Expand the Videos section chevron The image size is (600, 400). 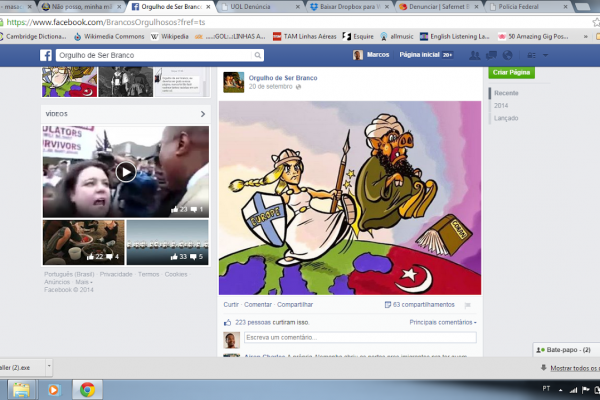point(203,114)
